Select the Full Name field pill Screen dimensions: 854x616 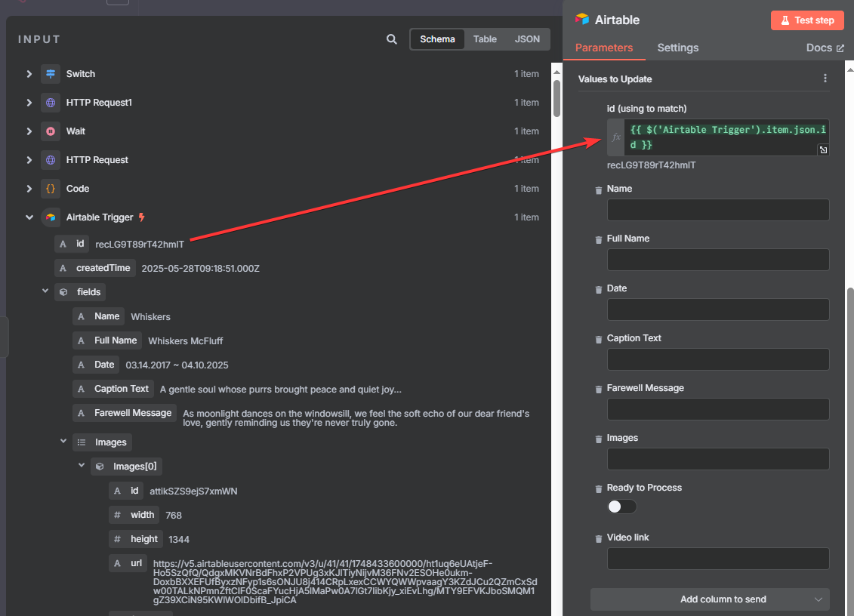(107, 340)
